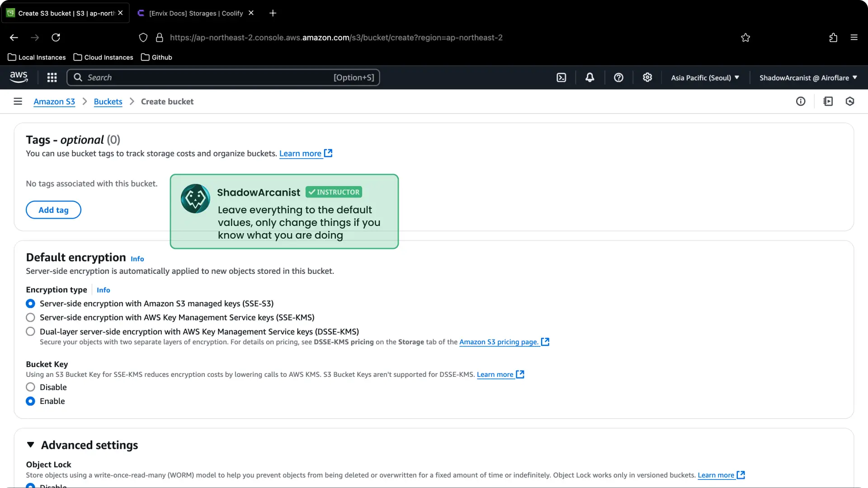Viewport: 868px width, 488px height.
Task: Open the help panel info icon
Action: point(801,101)
